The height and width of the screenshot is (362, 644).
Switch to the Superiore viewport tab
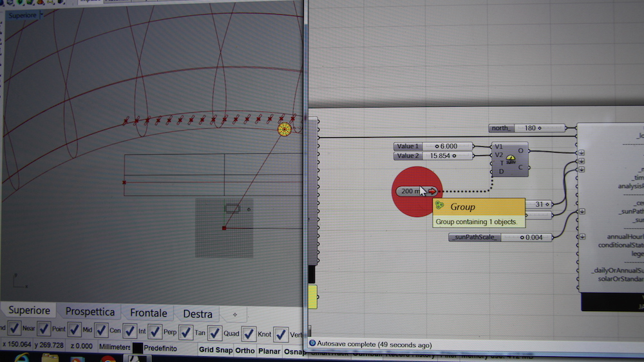(29, 310)
